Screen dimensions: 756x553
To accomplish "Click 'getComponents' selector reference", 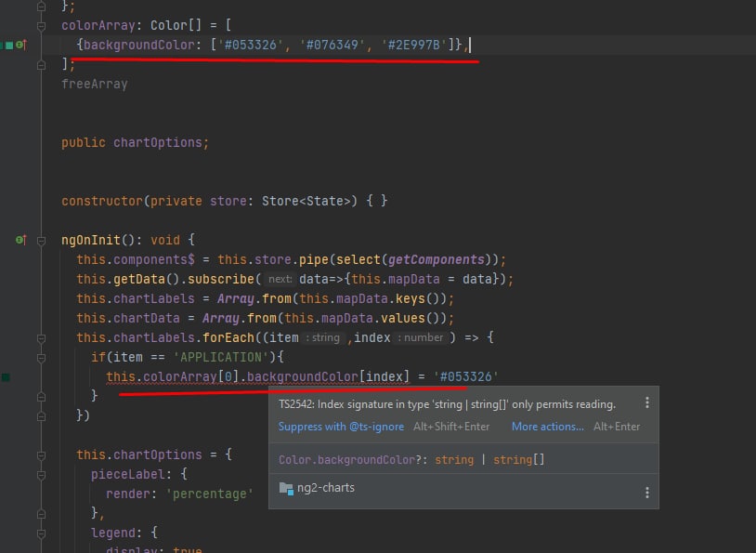I will (x=436, y=259).
